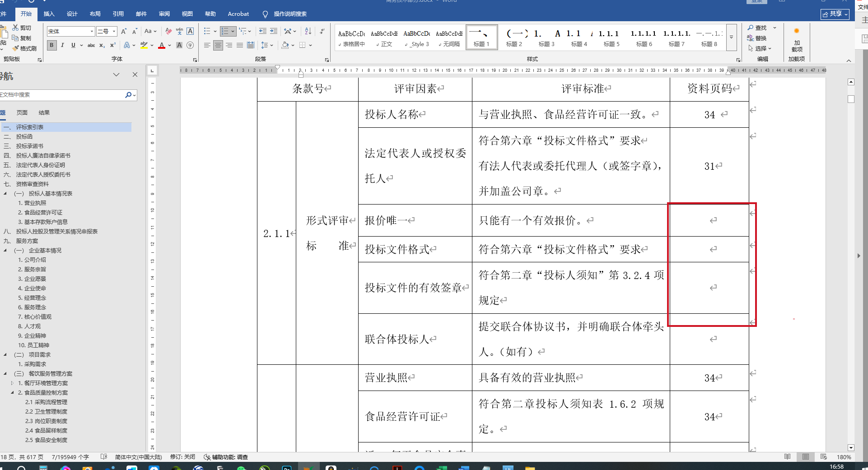Open the shading paint bucket fill color
This screenshot has height=470, width=868.
(x=285, y=45)
